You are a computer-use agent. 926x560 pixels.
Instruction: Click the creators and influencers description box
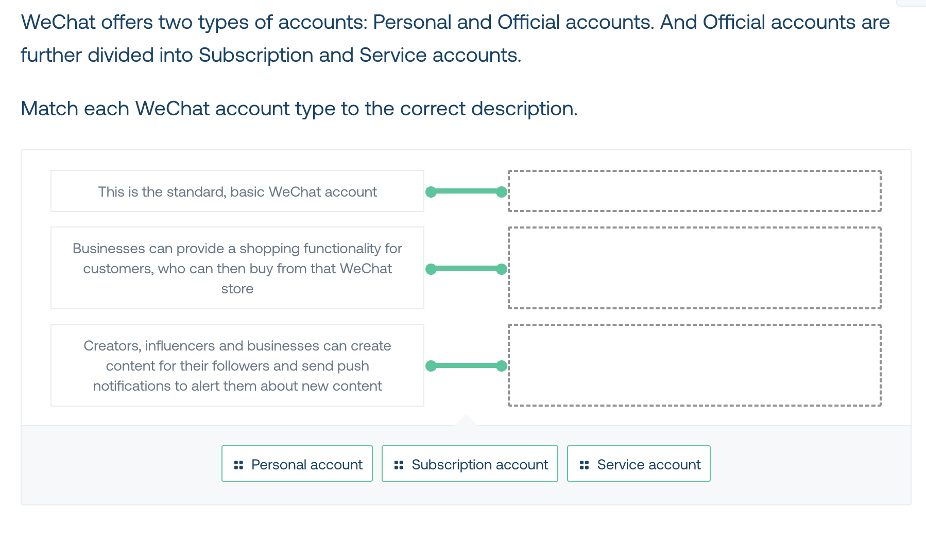[x=237, y=365]
